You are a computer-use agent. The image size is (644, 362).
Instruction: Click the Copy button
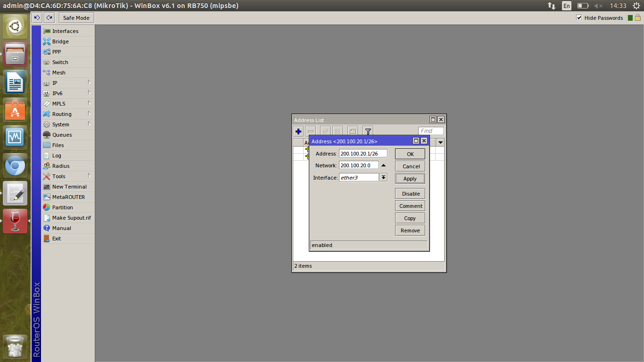[410, 218]
